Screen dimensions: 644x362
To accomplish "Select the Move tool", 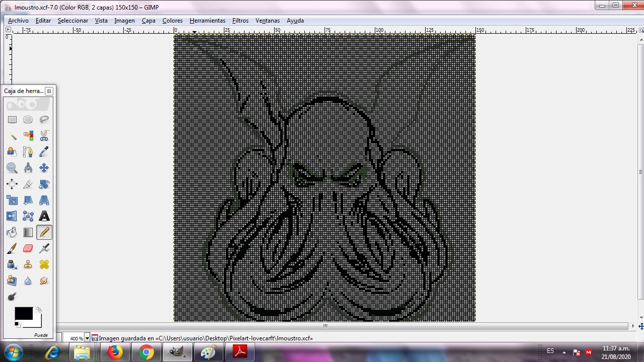I will pyautogui.click(x=44, y=168).
